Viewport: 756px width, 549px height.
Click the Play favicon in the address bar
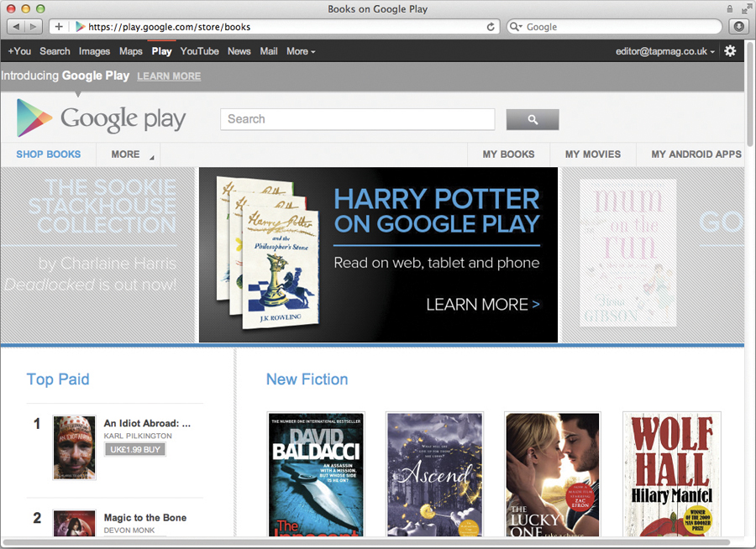coord(80,27)
